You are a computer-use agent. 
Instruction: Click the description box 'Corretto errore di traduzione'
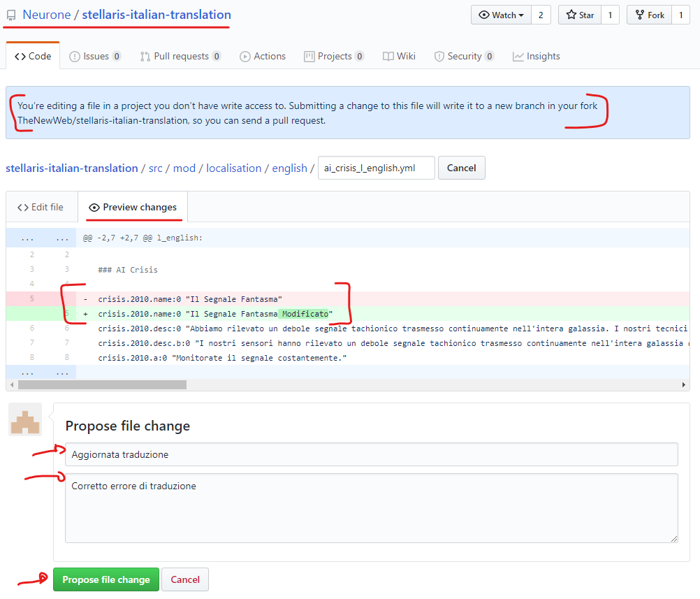(372, 508)
